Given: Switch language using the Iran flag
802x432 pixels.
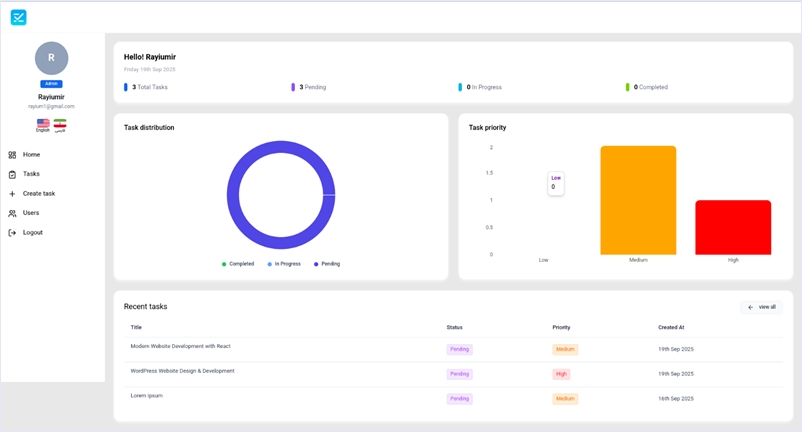Looking at the screenshot, I should click(60, 124).
